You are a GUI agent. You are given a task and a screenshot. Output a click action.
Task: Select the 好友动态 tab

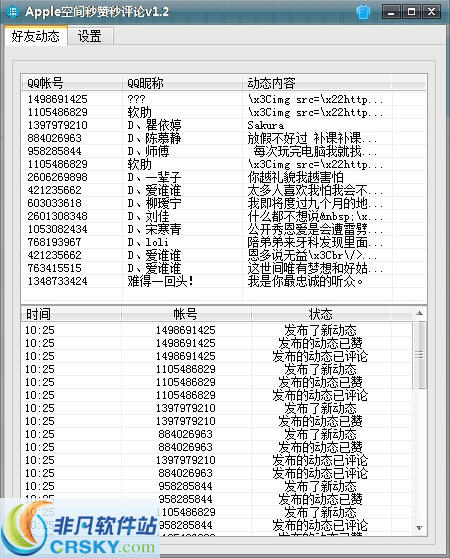coord(36,36)
